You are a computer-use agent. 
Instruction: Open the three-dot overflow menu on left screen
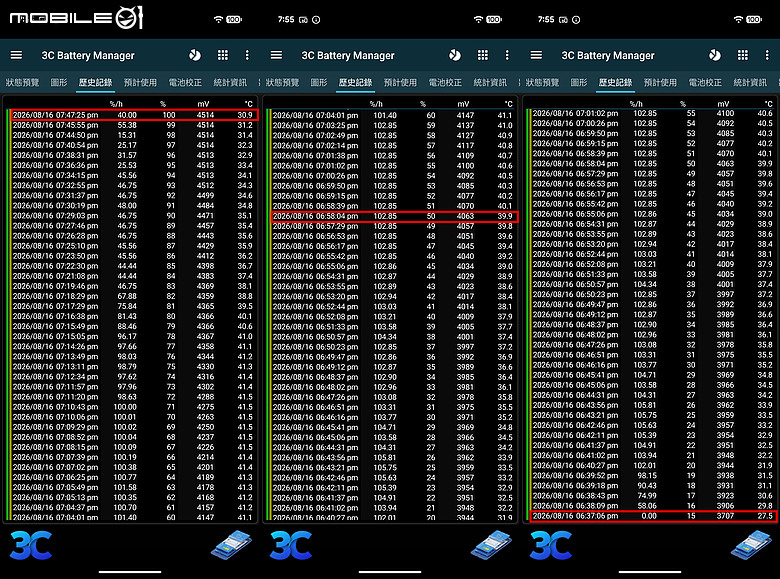(247, 55)
